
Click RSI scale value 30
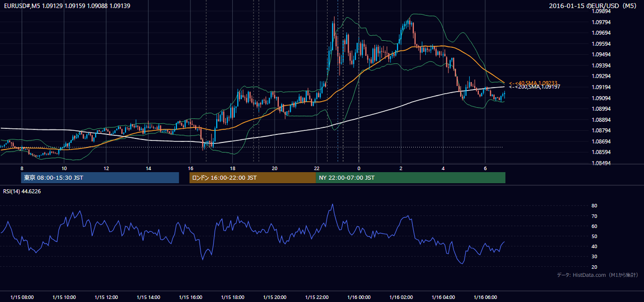pyautogui.click(x=595, y=257)
